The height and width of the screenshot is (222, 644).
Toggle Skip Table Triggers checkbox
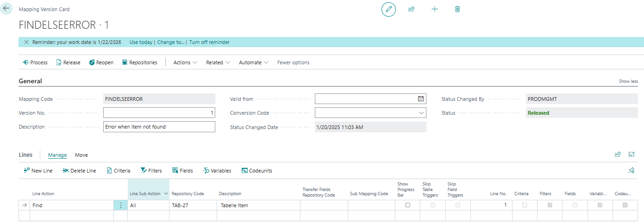[x=433, y=205]
